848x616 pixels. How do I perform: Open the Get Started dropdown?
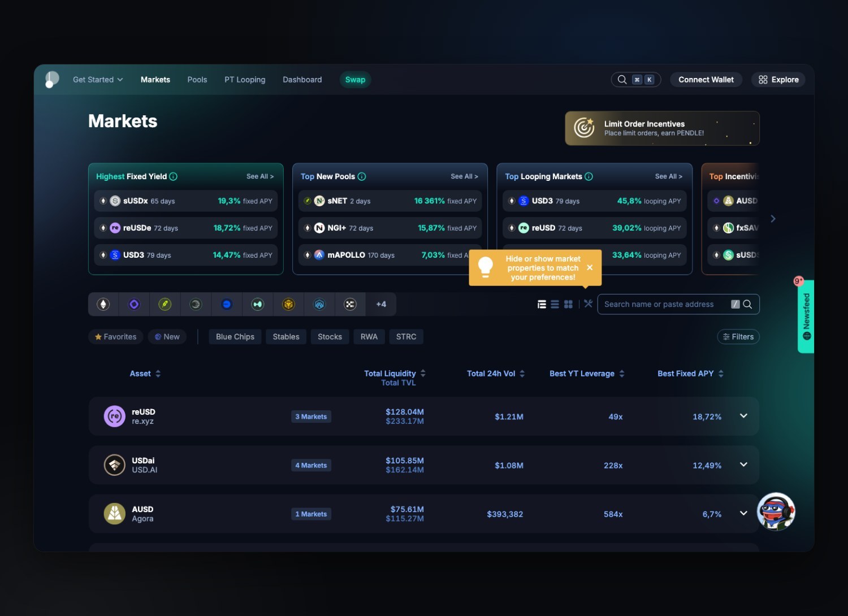[x=98, y=80]
